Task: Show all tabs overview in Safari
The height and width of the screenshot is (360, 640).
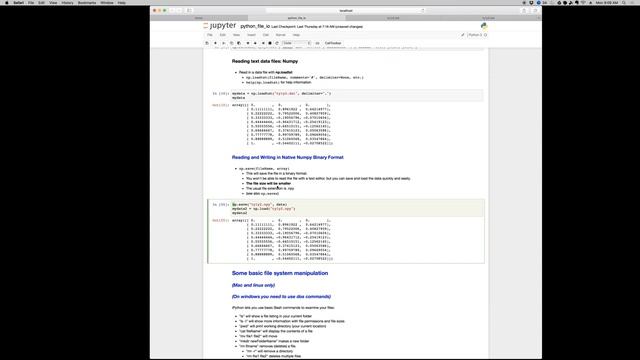Action: (x=535, y=10)
